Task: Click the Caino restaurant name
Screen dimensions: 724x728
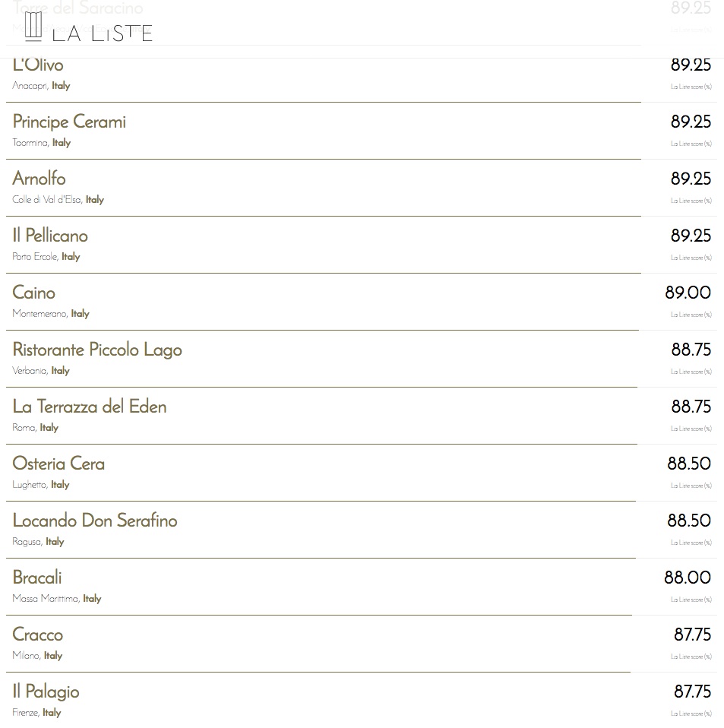Action: pos(34,293)
